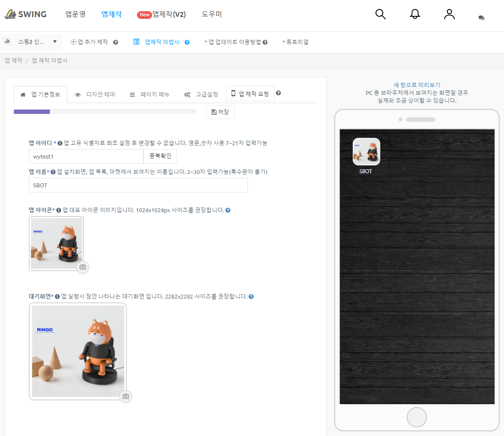This screenshot has height=436, width=504.
Task: Open the 튜토리얼 link
Action: point(295,42)
